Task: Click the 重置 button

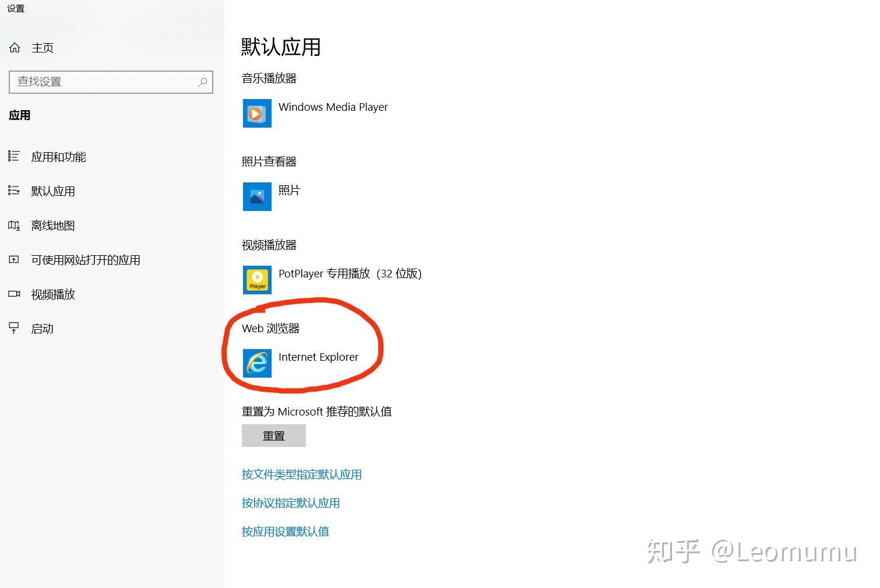Action: point(274,435)
